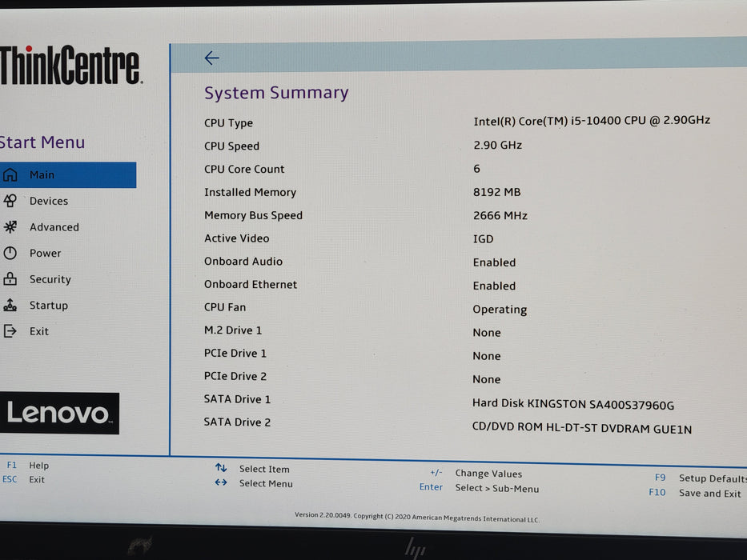Open the Main menu

pyautogui.click(x=68, y=174)
